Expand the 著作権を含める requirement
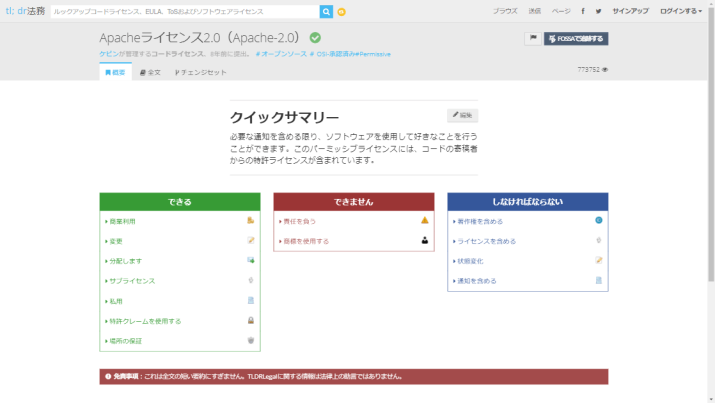715x403 pixels. (480, 221)
